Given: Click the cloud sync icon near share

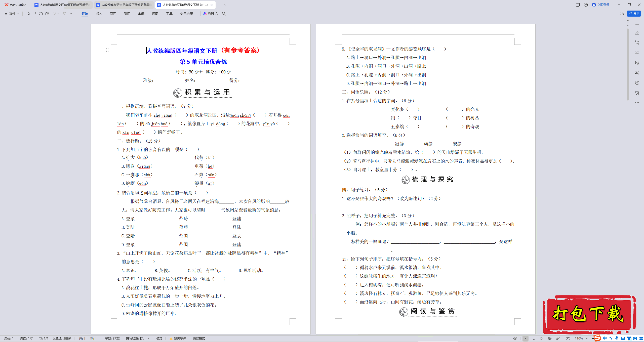Looking at the screenshot, I should pyautogui.click(x=622, y=14).
